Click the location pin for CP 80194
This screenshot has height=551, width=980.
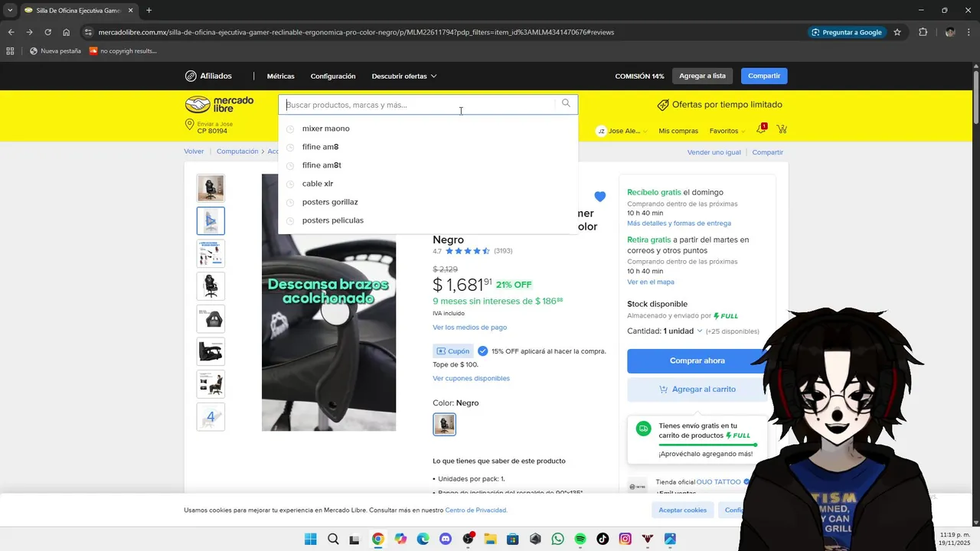[189, 124]
